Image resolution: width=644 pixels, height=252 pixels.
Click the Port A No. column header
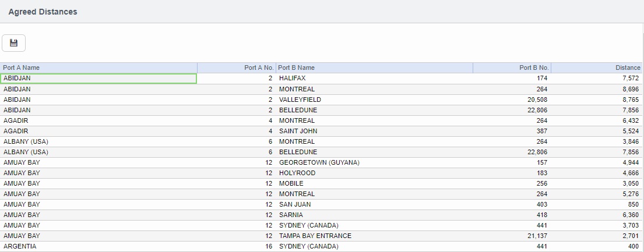point(236,68)
